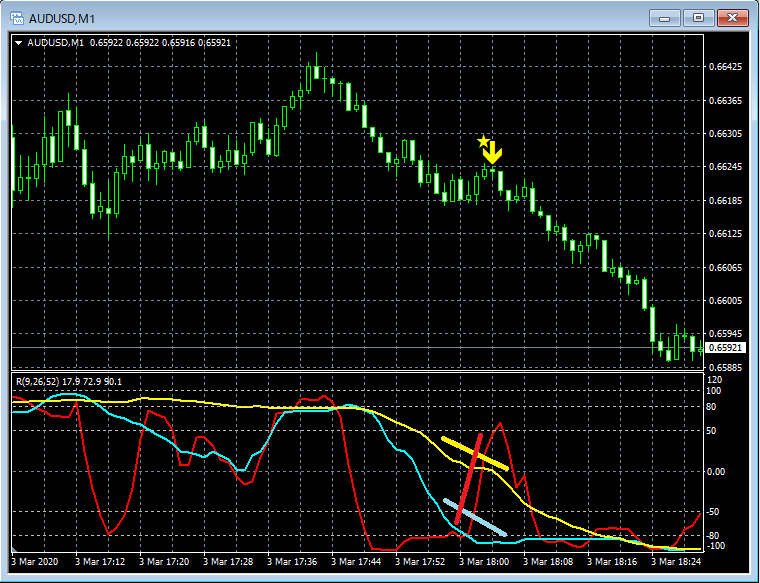Click the AUDUSD,M1 window title text

tap(62, 19)
